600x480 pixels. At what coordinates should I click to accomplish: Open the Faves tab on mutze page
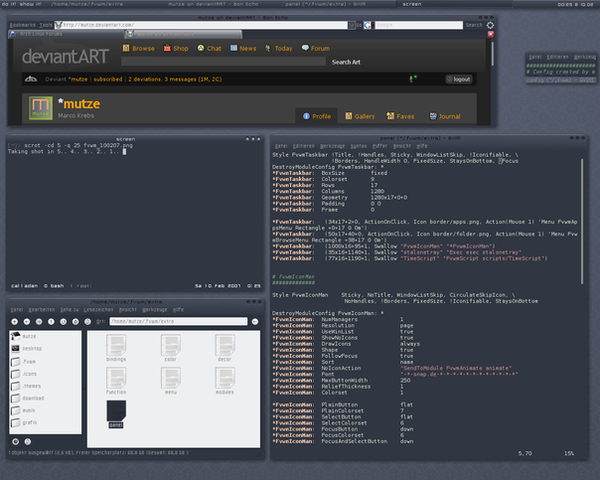point(400,116)
